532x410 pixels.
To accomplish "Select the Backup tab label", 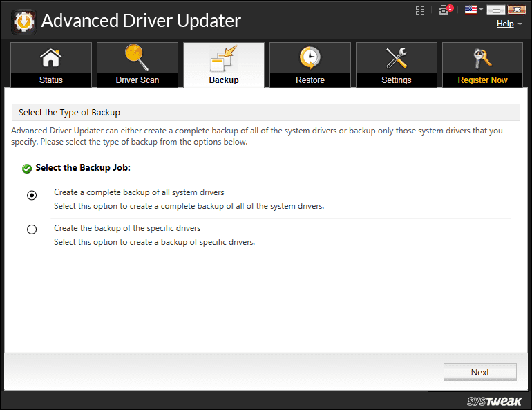I will pyautogui.click(x=224, y=80).
